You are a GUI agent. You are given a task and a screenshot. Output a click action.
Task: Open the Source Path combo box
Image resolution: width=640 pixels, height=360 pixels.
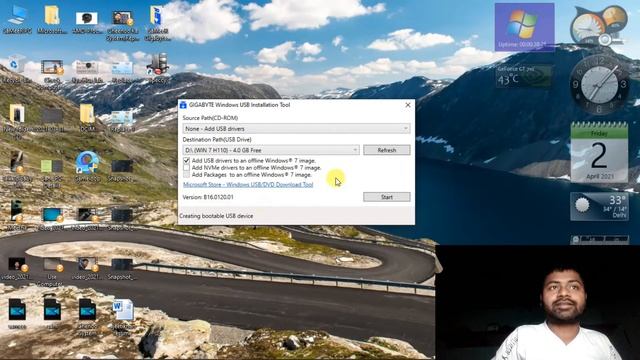pos(296,129)
